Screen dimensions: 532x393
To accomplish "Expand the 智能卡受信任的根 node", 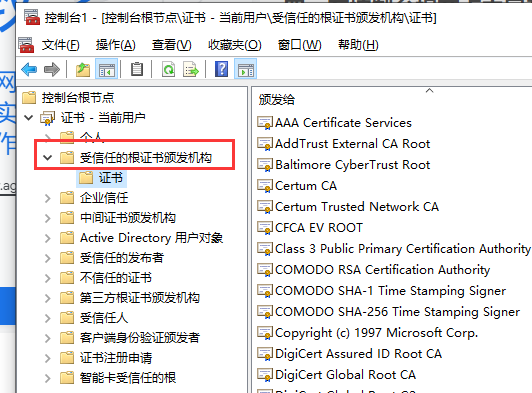I will 48,378.
